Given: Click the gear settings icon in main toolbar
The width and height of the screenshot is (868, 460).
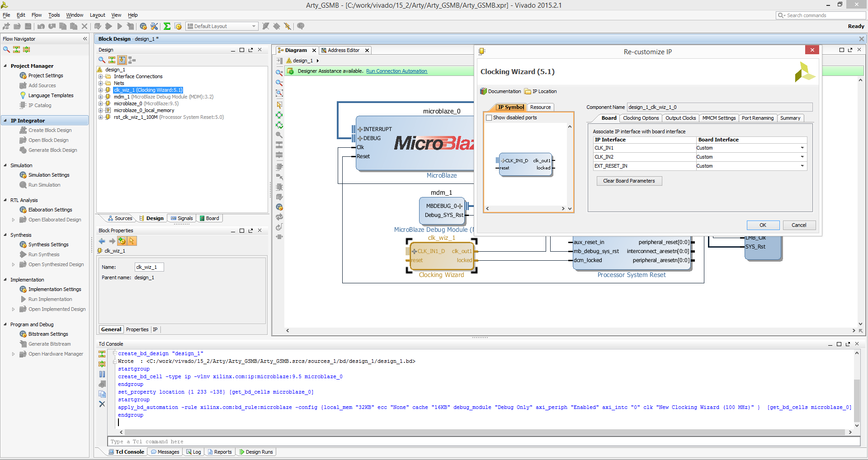Looking at the screenshot, I should coord(143,26).
